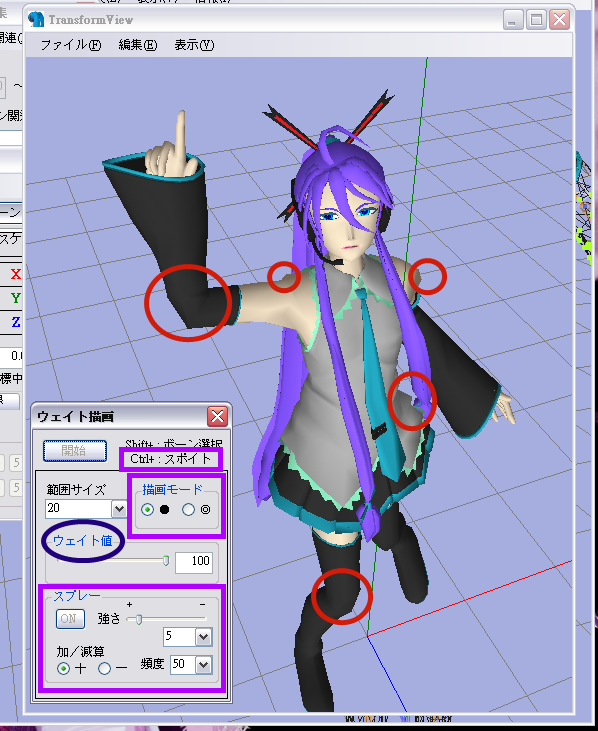This screenshot has width=598, height=731.
Task: Click the 強さ label
Action: point(109,619)
